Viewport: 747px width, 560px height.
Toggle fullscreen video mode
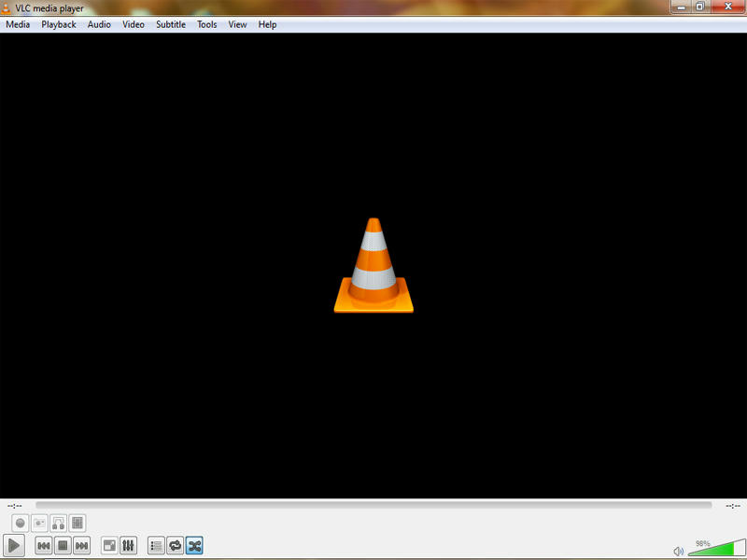tap(109, 545)
